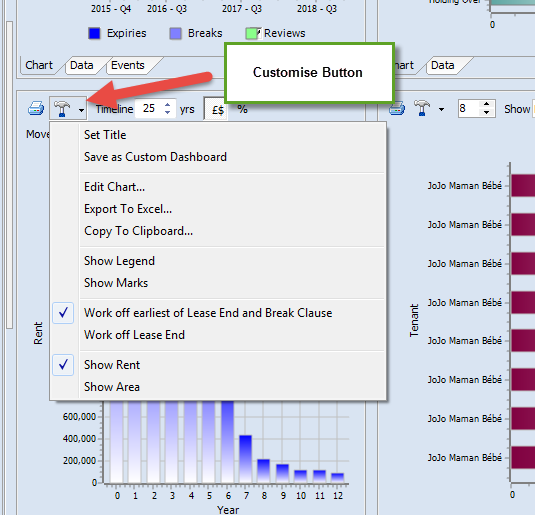Click the Year 7 bar in Rent chart
535x515 pixels.
pyautogui.click(x=245, y=459)
